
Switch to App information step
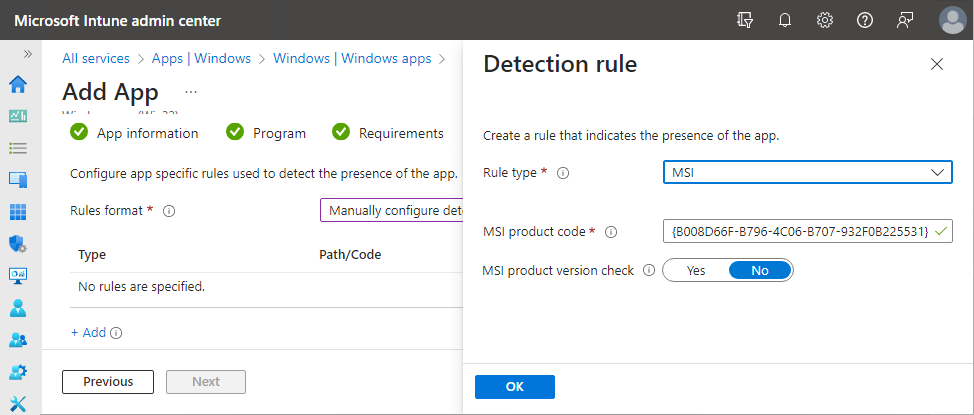pos(134,133)
